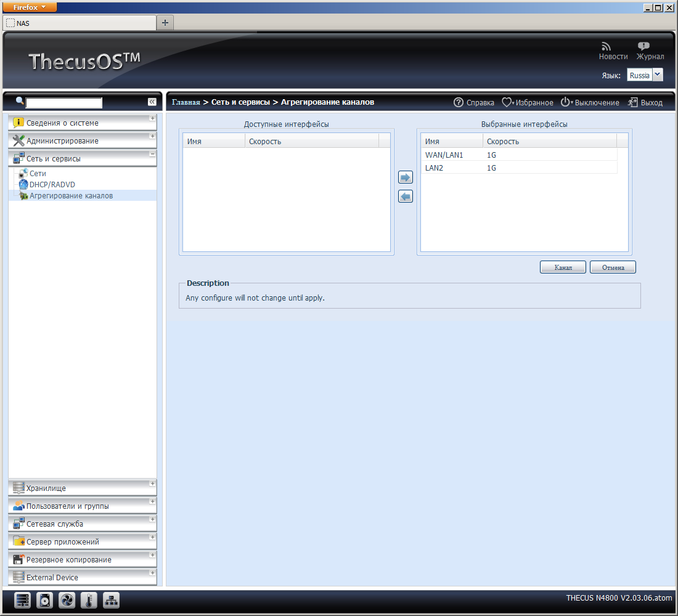Open the Новости RSS news icon
678x616 pixels.
[607, 46]
